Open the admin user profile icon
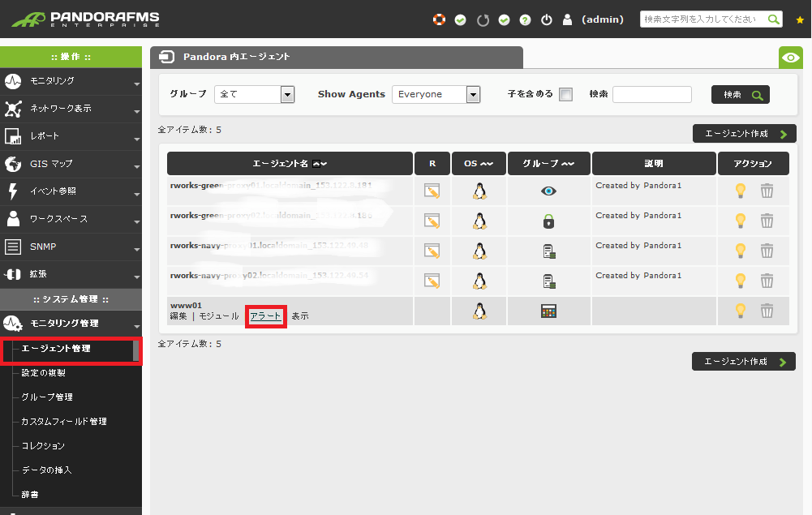This screenshot has width=812, height=515. coord(568,19)
